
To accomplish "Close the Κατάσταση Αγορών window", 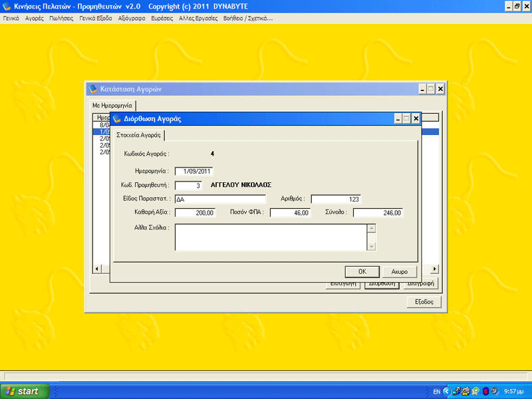I will 440,89.
